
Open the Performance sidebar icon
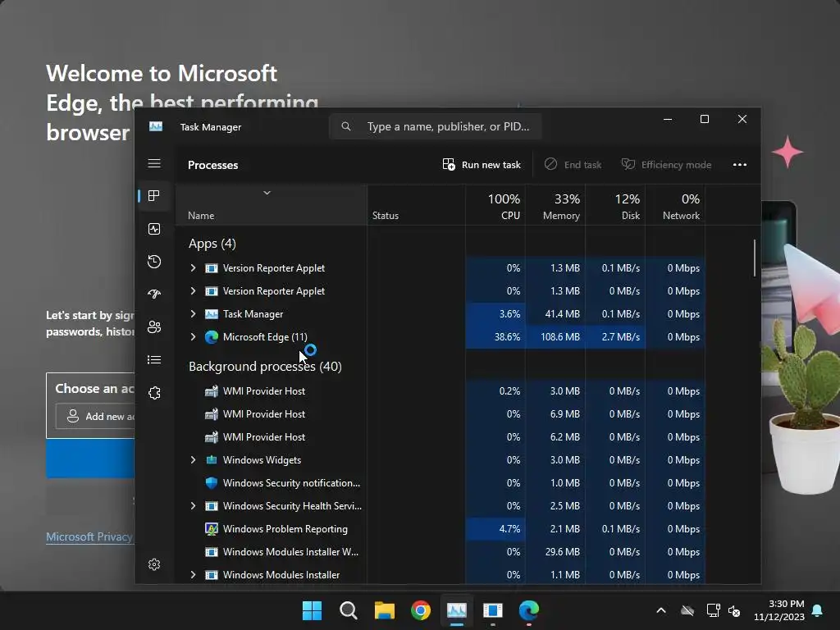[154, 230]
